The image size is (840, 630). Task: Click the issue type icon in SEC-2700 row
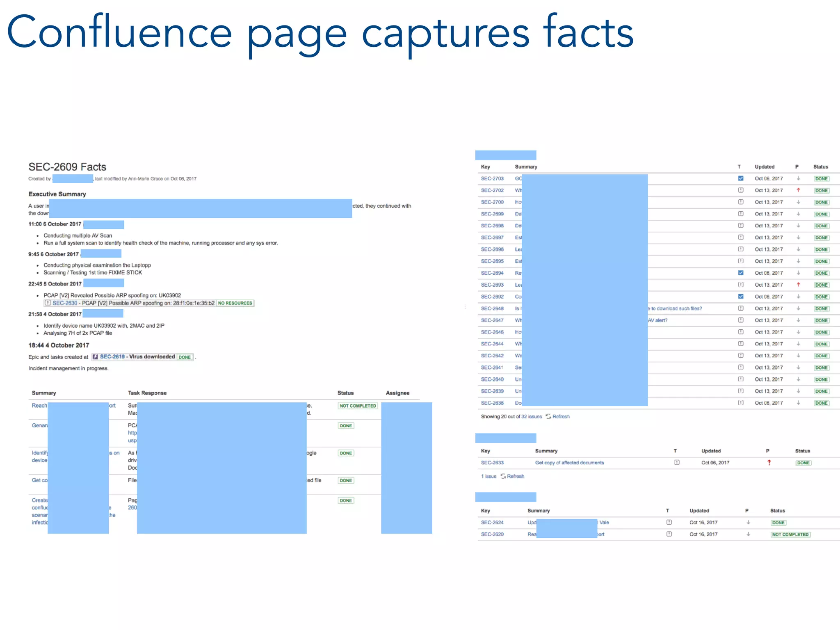(741, 202)
